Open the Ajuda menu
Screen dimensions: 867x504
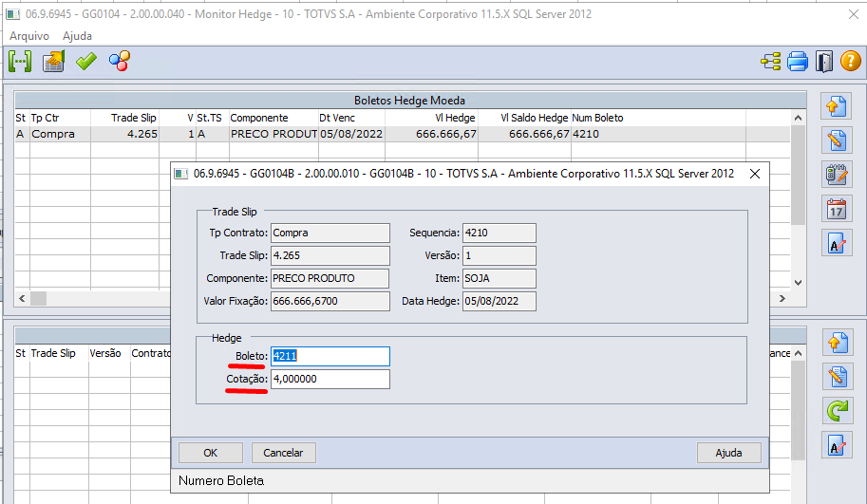pyautogui.click(x=77, y=35)
